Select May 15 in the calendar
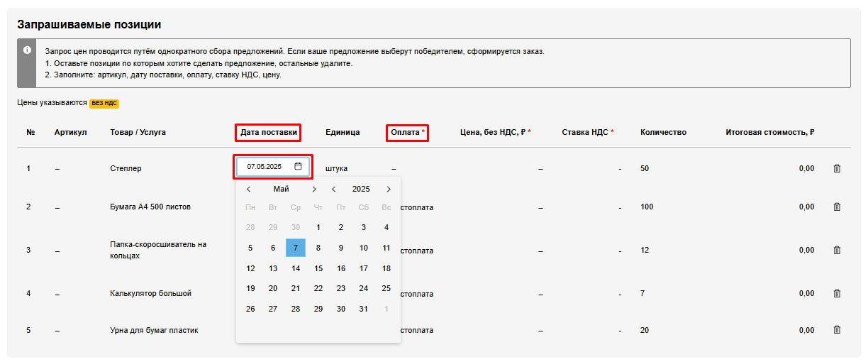This screenshot has width=868, height=362. [x=318, y=268]
